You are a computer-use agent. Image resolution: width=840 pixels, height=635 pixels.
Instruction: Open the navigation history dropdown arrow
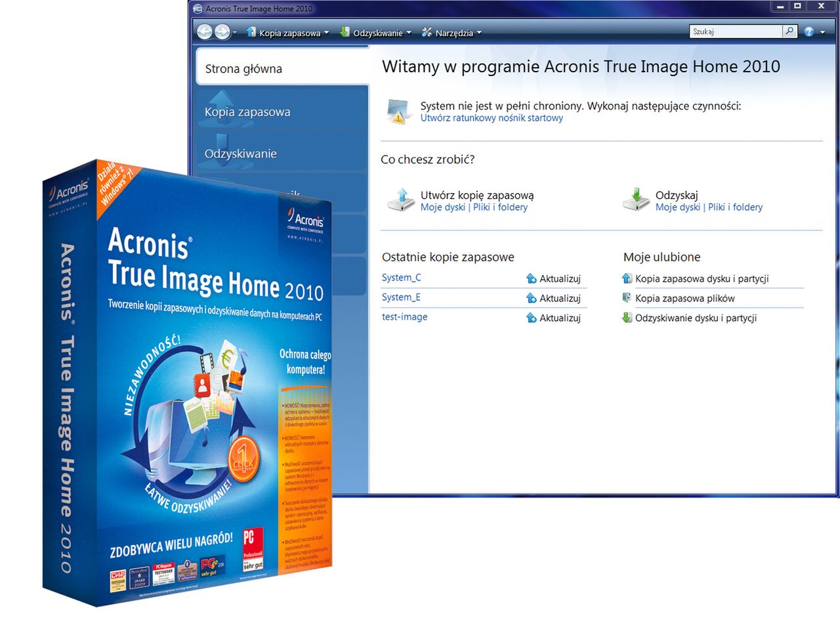tap(235, 33)
